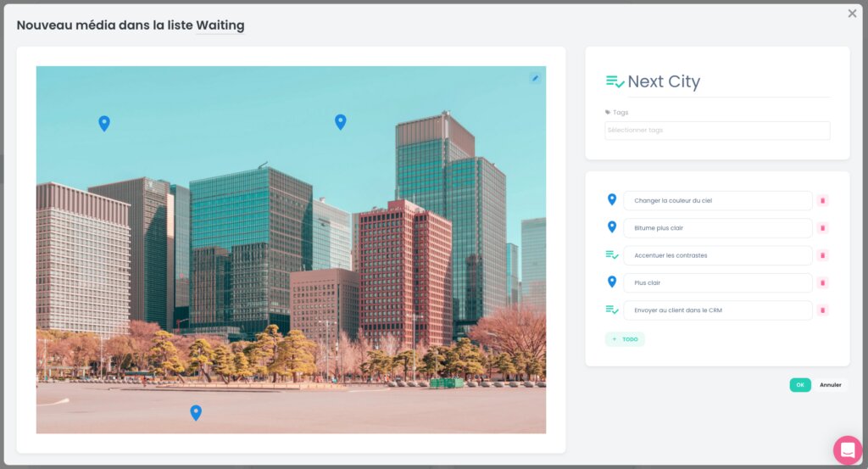Click the "Bitume plus clair" text field

[x=718, y=228]
